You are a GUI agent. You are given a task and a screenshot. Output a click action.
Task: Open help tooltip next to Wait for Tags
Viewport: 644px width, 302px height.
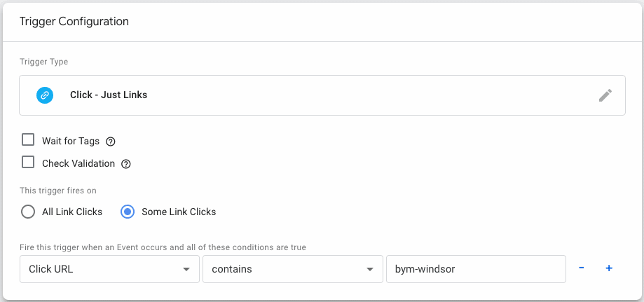point(110,142)
